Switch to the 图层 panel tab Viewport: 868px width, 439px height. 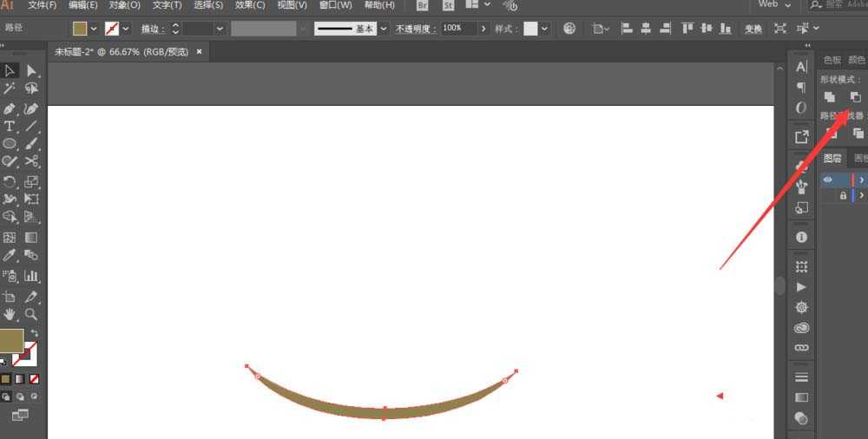coord(832,158)
